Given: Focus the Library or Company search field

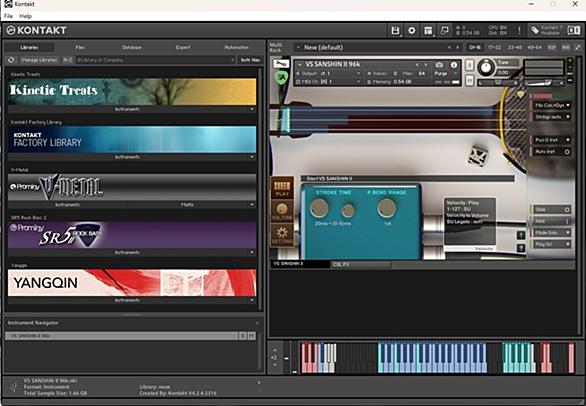Looking at the screenshot, I should (153, 60).
